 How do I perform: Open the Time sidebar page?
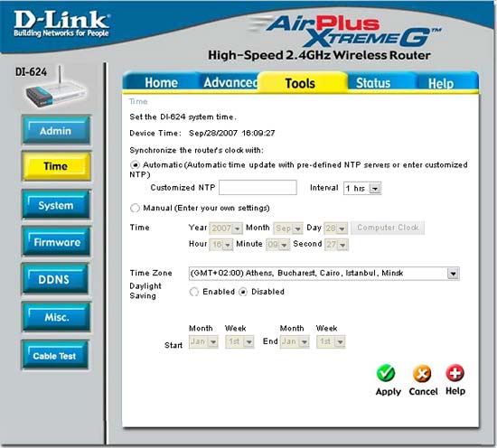tap(56, 166)
